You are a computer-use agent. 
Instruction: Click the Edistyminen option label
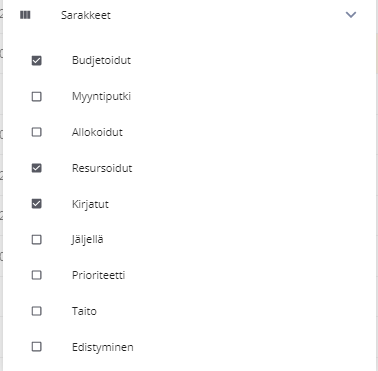pos(103,347)
